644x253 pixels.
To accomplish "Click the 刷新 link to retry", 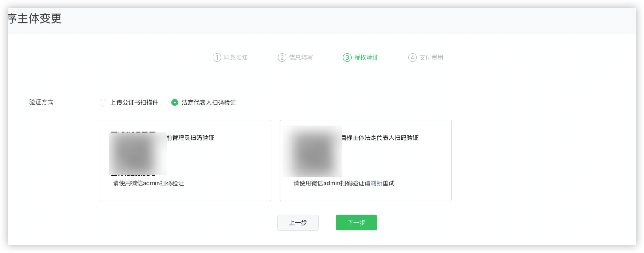I will coord(376,183).
